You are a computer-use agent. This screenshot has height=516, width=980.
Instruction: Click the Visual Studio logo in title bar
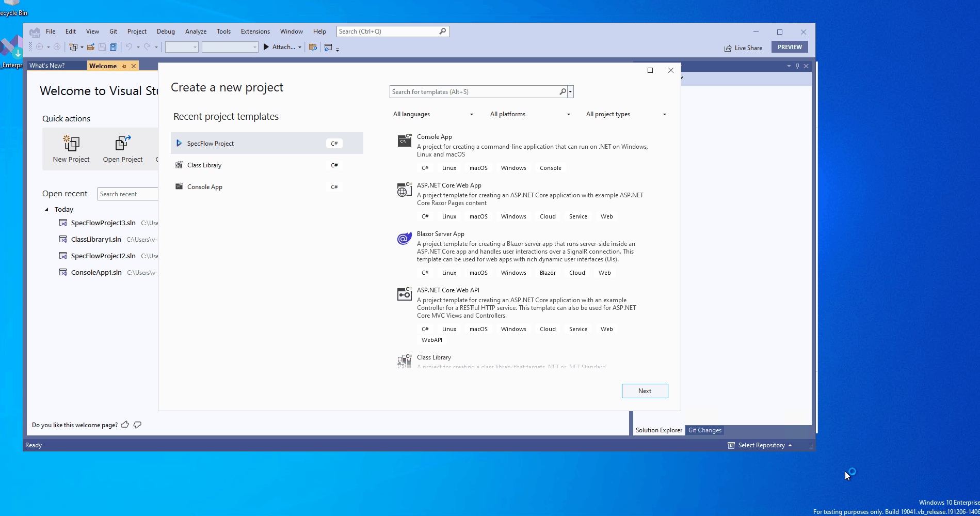35,32
